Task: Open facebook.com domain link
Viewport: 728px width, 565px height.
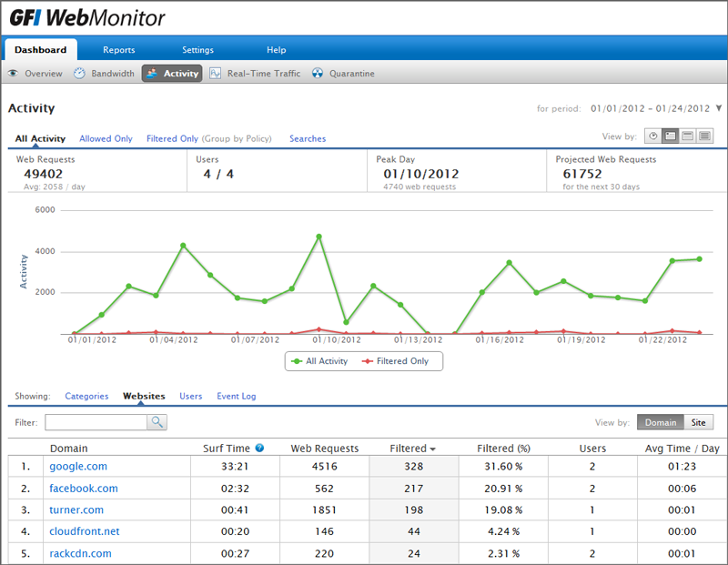Action: pyautogui.click(x=84, y=489)
